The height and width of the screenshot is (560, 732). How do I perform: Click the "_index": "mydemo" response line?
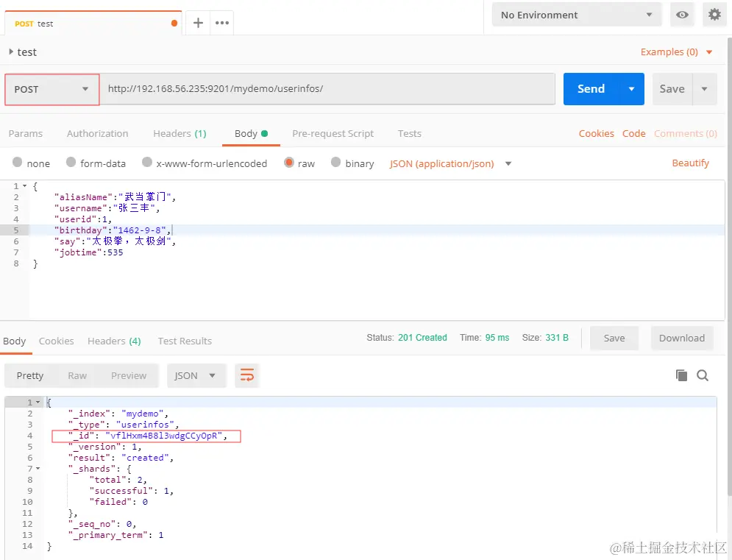tap(118, 414)
